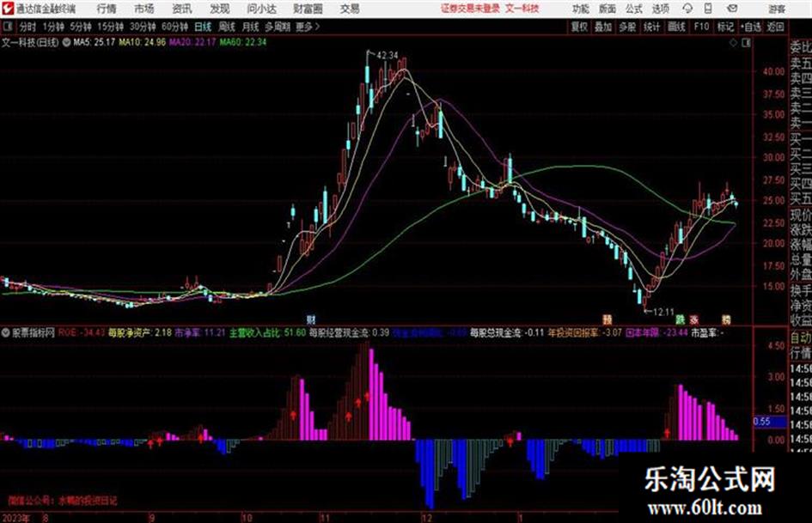
Task: Select the 日线 daily period tab
Action: pyautogui.click(x=203, y=27)
